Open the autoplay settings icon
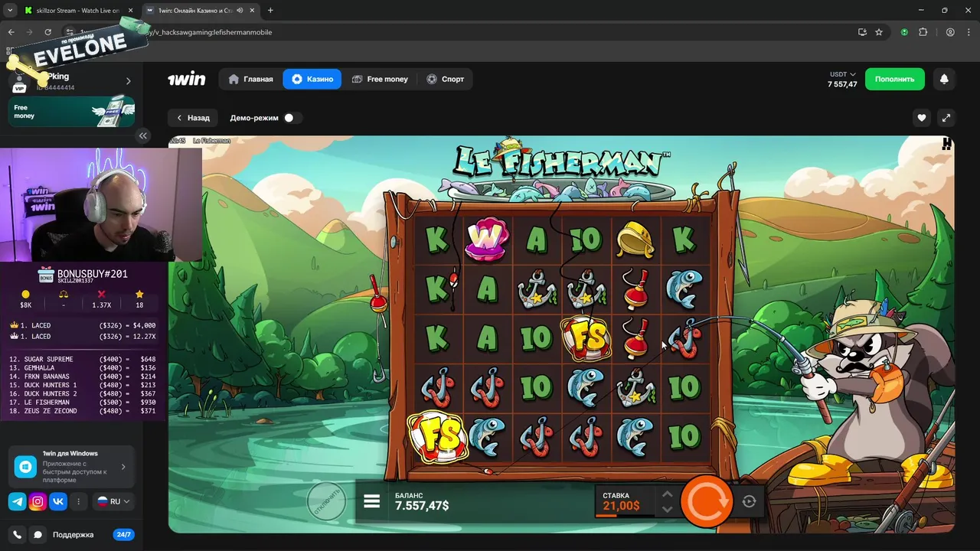The width and height of the screenshot is (980, 551). point(750,501)
